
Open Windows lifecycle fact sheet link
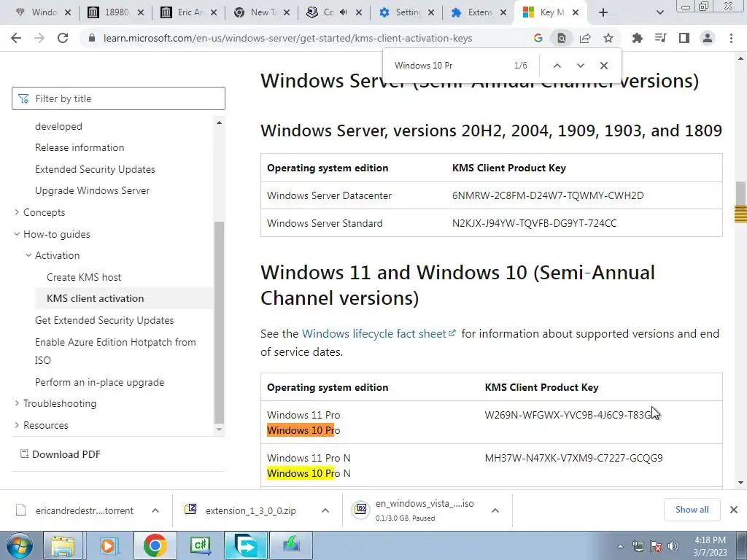pos(379,334)
